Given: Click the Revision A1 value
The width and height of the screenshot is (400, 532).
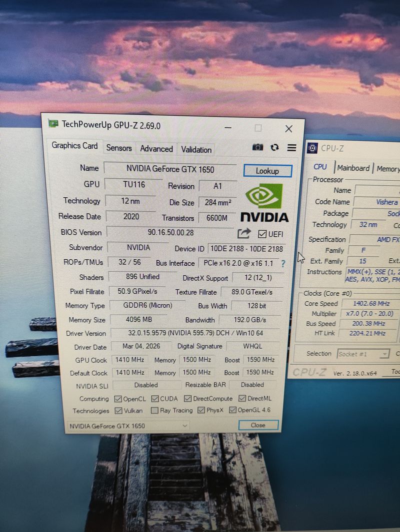Looking at the screenshot, I should pos(217,186).
